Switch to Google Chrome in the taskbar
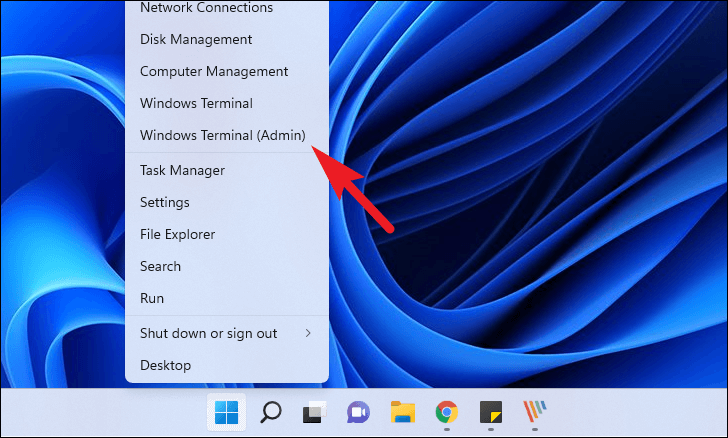The image size is (728, 438). pyautogui.click(x=447, y=412)
